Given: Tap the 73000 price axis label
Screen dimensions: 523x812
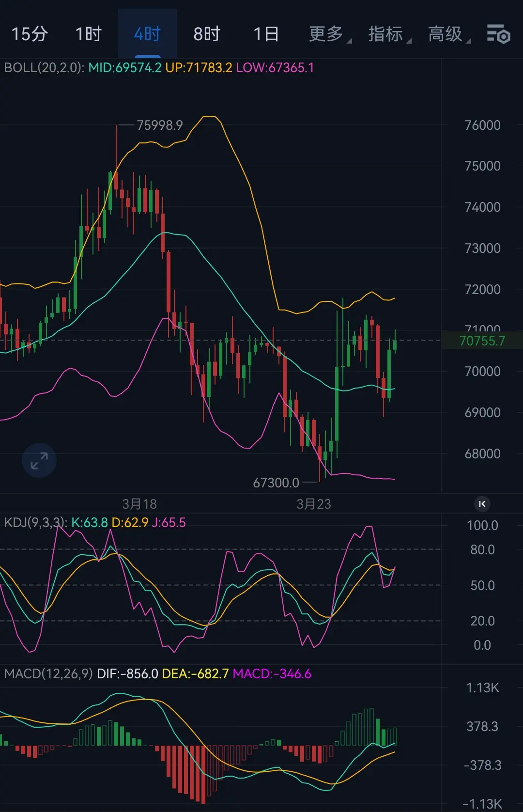Looking at the screenshot, I should click(x=482, y=248).
